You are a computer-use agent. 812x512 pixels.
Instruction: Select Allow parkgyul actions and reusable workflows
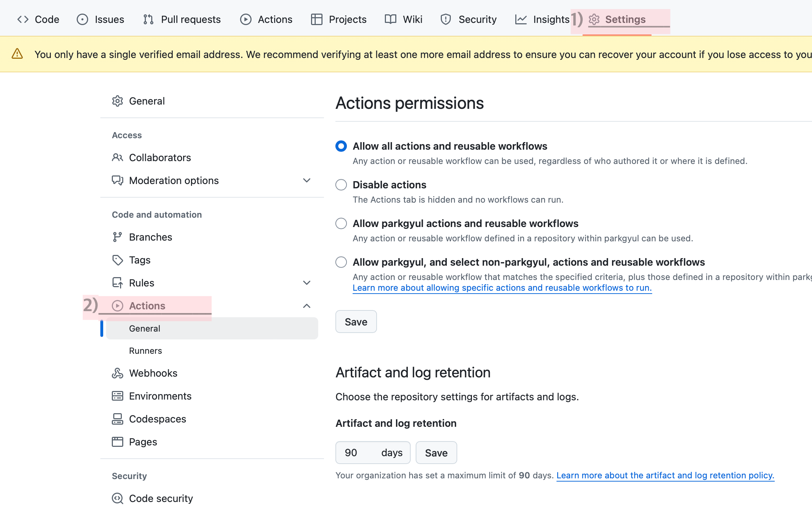coord(341,223)
